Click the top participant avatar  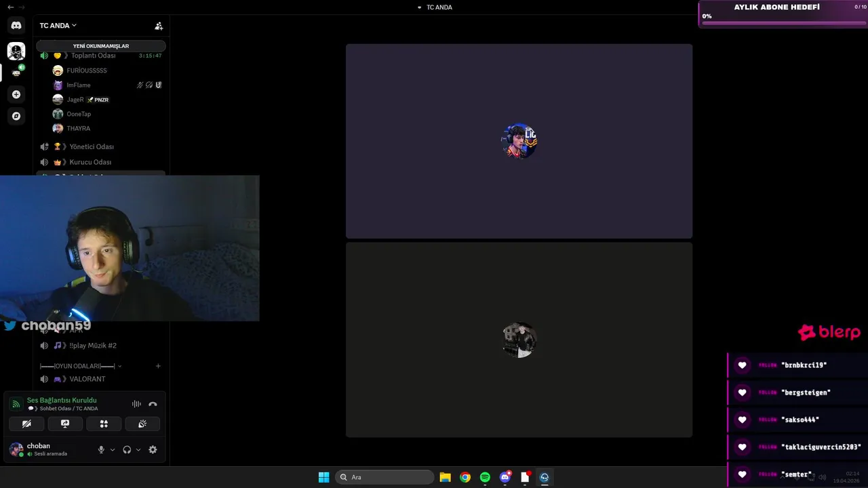519,141
